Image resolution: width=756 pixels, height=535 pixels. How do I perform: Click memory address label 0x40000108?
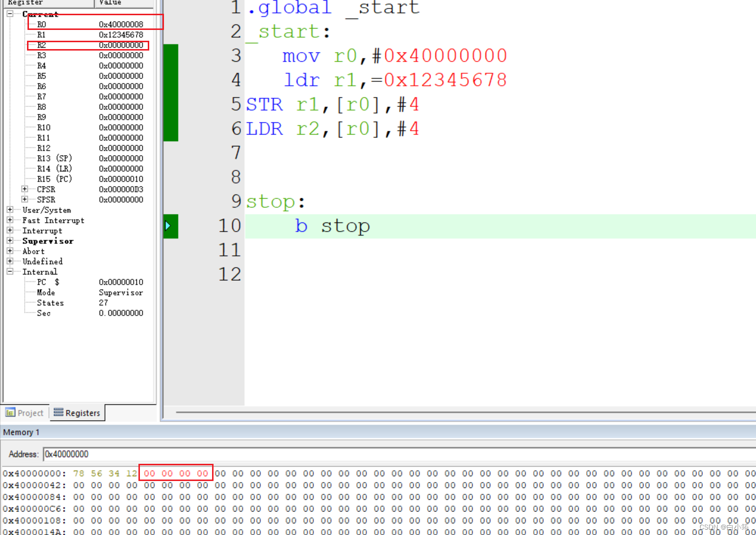(34, 521)
